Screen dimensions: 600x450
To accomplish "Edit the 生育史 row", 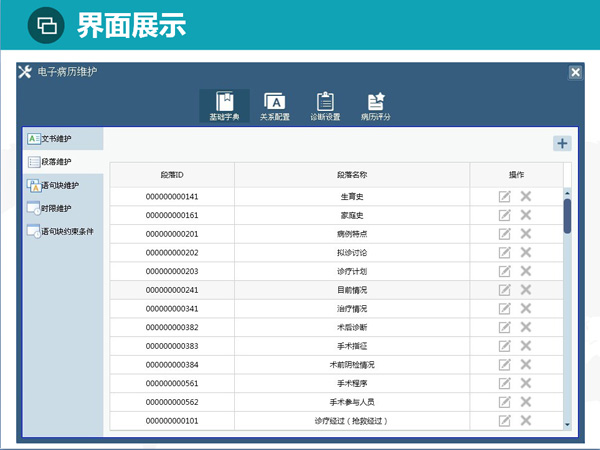I will (x=504, y=196).
